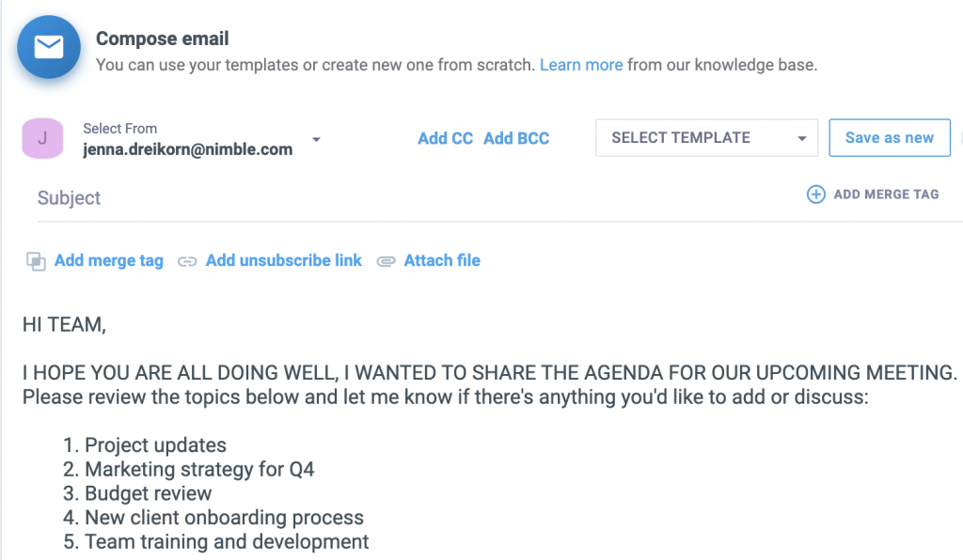Click the blue envelope Compose email icon
This screenshot has width=963, height=560.
[x=48, y=48]
